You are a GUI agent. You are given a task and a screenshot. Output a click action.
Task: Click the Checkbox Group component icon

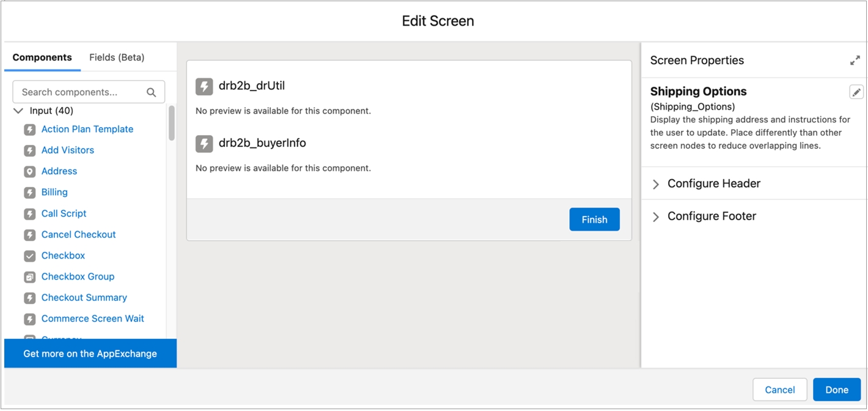[29, 277]
